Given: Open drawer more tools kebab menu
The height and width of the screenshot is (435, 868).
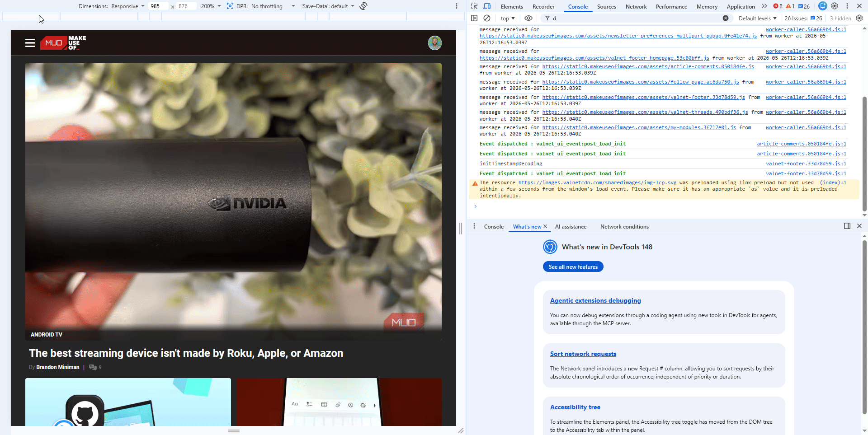Looking at the screenshot, I should tap(474, 226).
